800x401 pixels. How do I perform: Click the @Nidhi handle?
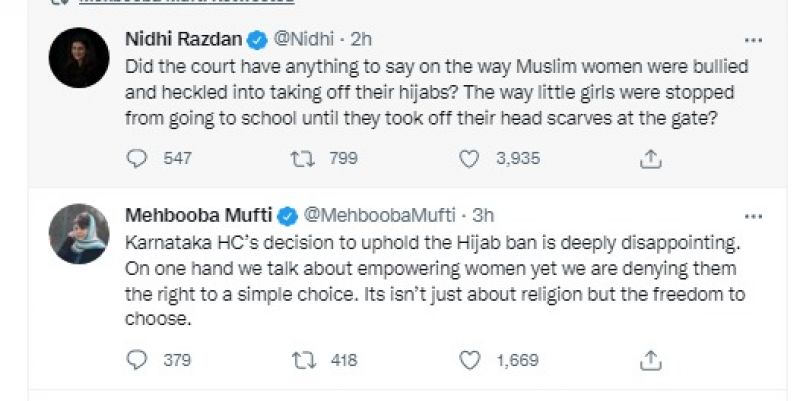click(300, 40)
